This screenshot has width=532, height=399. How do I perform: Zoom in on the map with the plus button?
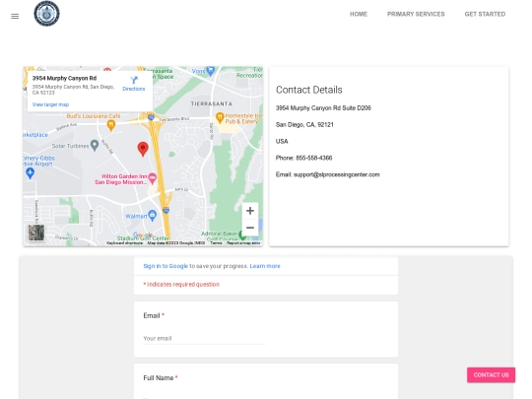(250, 211)
